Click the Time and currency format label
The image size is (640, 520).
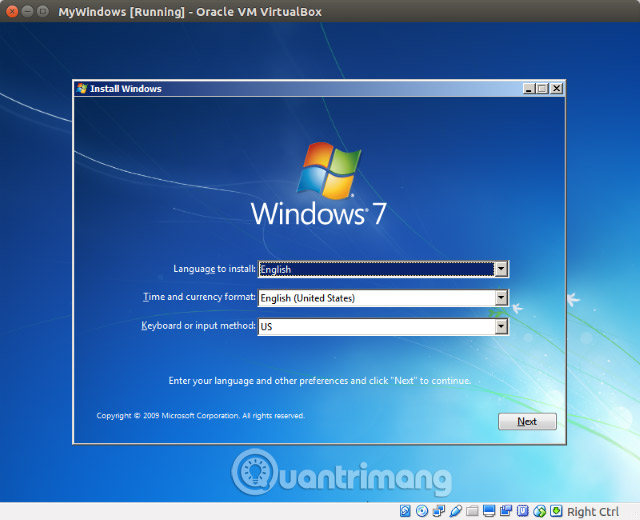click(199, 297)
